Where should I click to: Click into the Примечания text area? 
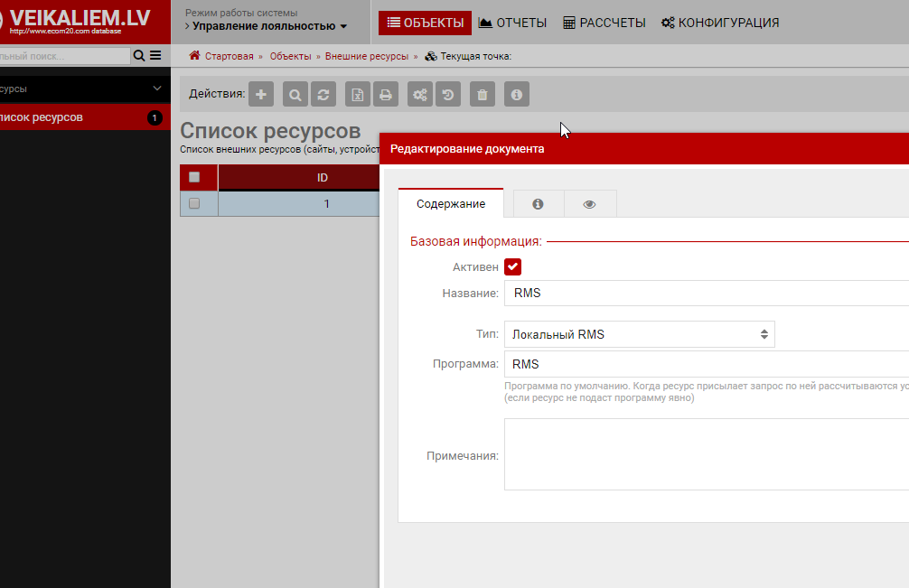pyautogui.click(x=705, y=454)
